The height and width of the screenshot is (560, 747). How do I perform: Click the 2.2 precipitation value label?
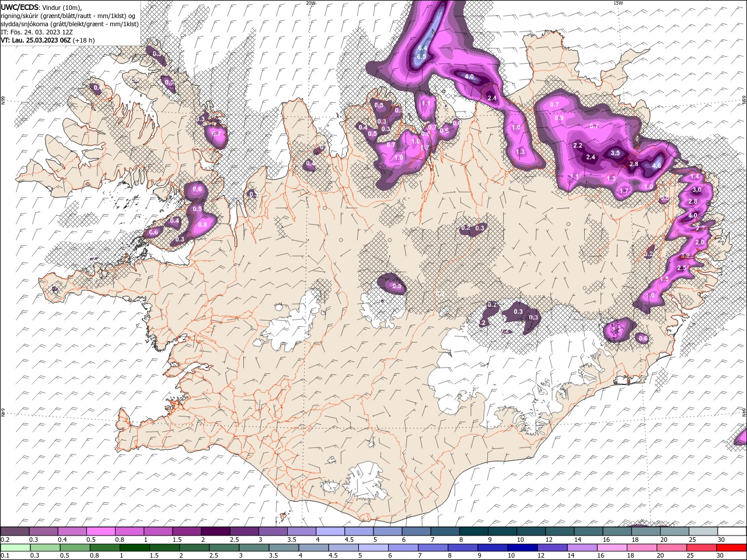click(578, 145)
